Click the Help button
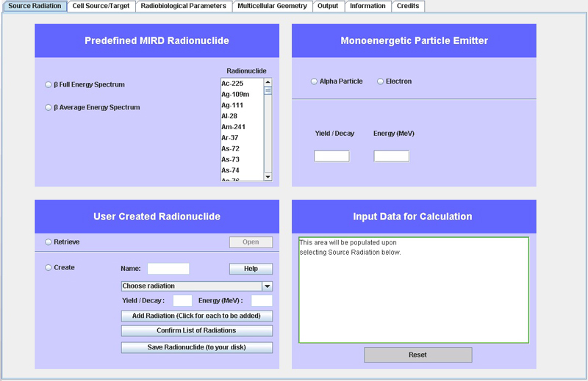588x381 pixels. click(251, 269)
